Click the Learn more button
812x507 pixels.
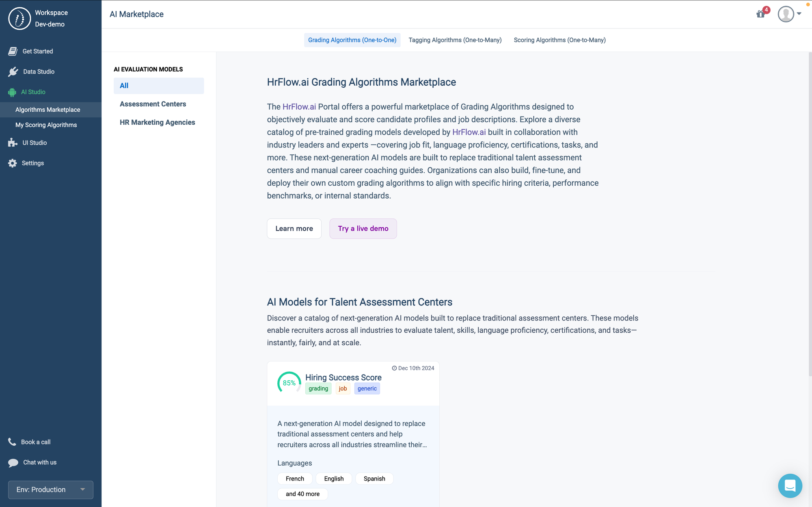tap(294, 229)
